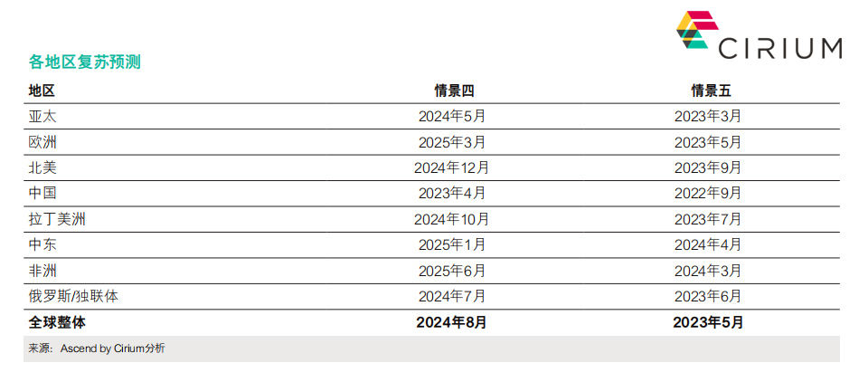The image size is (868, 382).
Task: Select the 欧洲 row label
Action: (42, 142)
